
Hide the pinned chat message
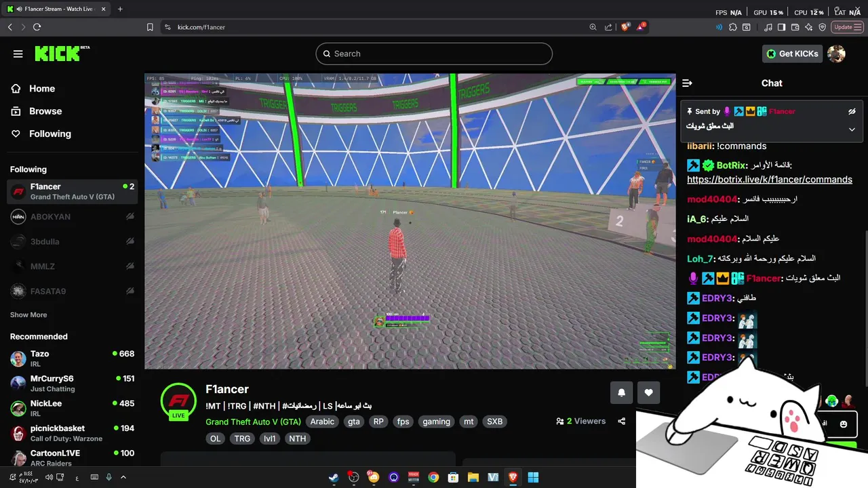(852, 111)
